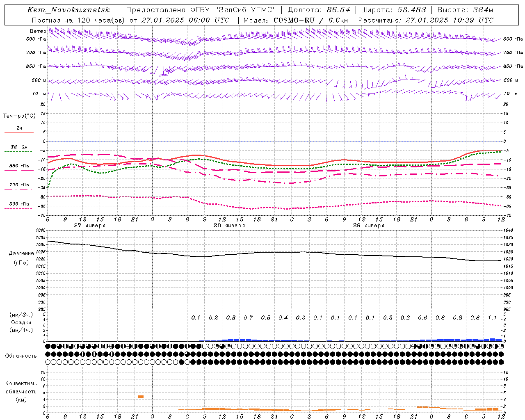The image size is (525, 420).
Task: Click the 'Td 2м' dew point legend entry
Action: pos(19,147)
